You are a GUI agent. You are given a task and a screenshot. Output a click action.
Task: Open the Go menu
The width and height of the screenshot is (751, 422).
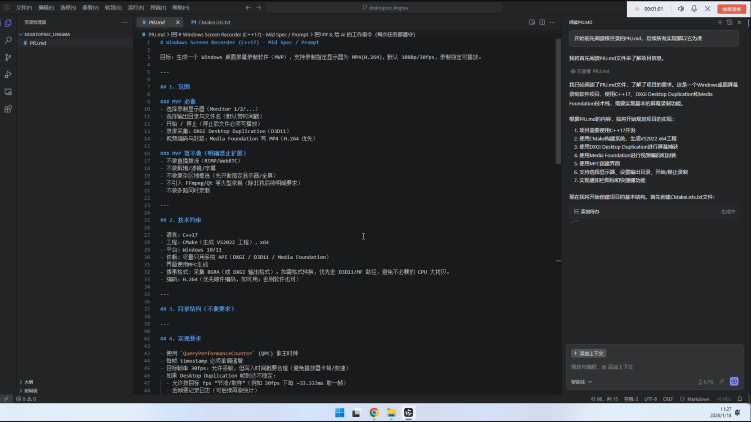click(x=113, y=8)
